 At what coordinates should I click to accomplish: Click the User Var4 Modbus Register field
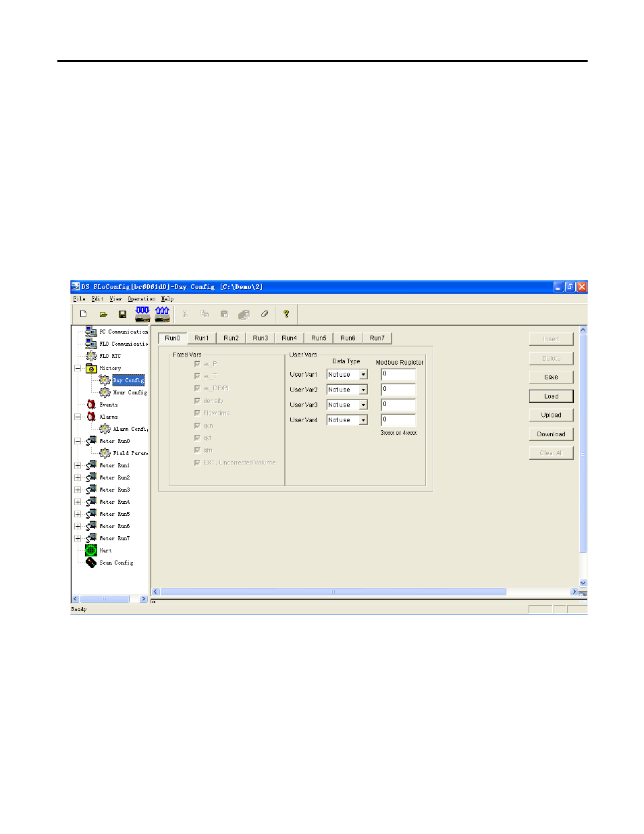[x=398, y=420]
